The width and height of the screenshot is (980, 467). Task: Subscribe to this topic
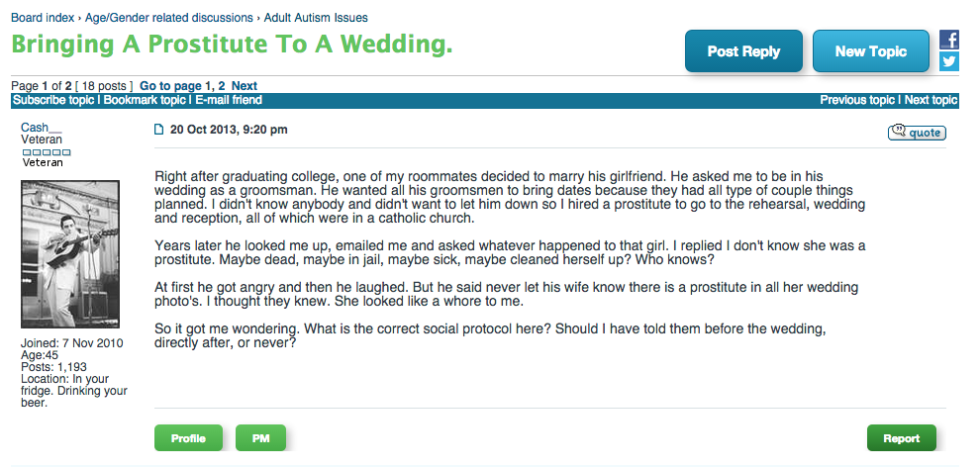click(53, 100)
